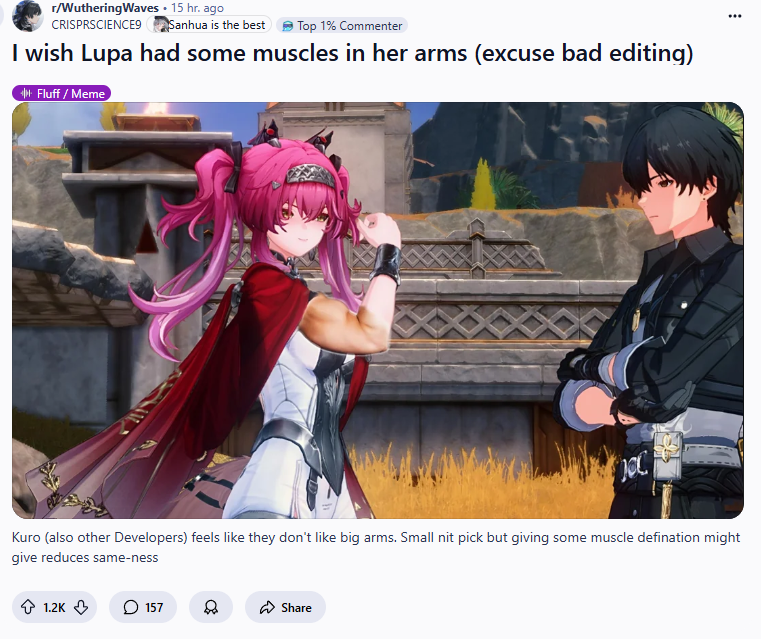Open the Lupa post image
Viewport: 761px width, 639px height.
click(x=378, y=310)
